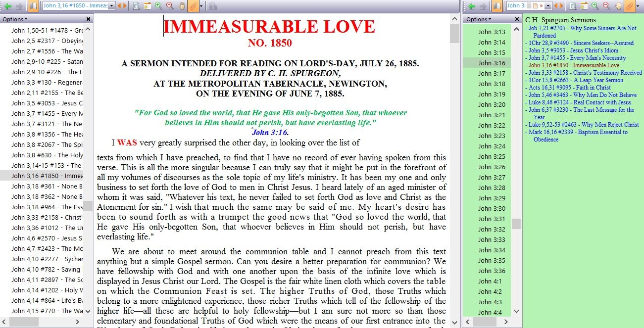Go to previous verse in right toolbar

(556, 6)
